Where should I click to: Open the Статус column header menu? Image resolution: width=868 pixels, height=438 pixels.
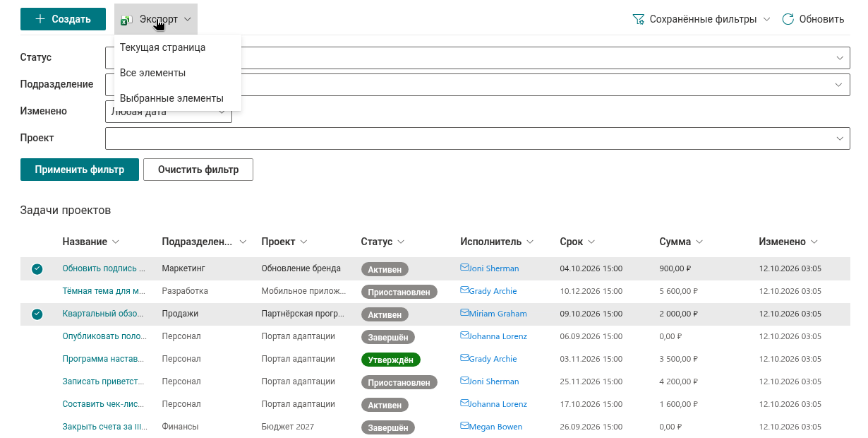[401, 242]
